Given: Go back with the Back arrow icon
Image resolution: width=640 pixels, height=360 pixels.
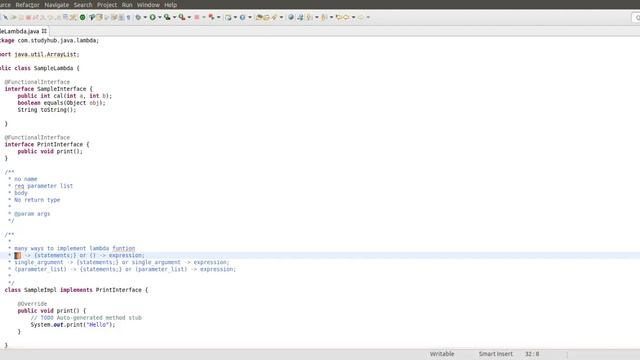Looking at the screenshot, I should tap(346, 17).
